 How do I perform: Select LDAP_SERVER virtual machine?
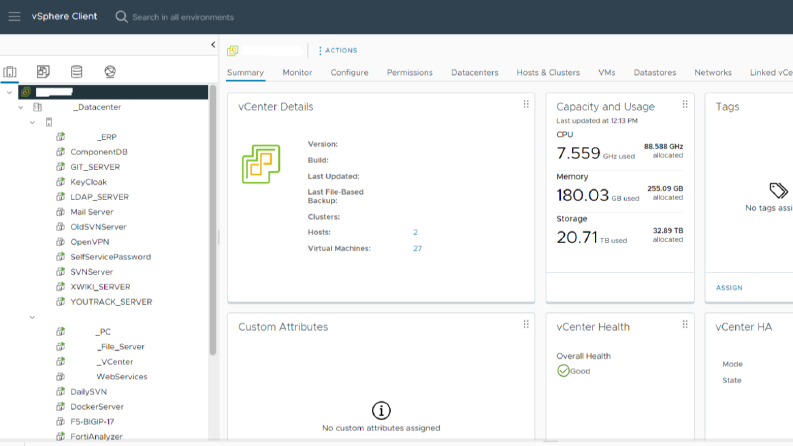pyautogui.click(x=100, y=197)
